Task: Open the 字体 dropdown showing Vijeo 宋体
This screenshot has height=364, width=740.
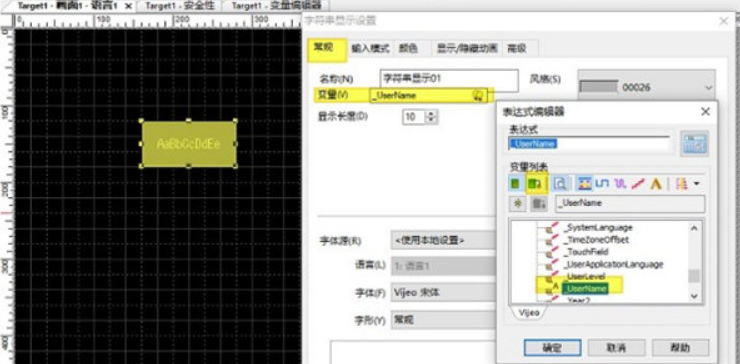Action: pos(444,293)
